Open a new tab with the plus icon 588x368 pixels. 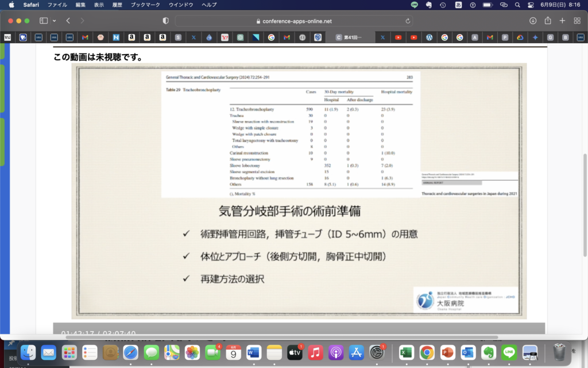pos(562,21)
